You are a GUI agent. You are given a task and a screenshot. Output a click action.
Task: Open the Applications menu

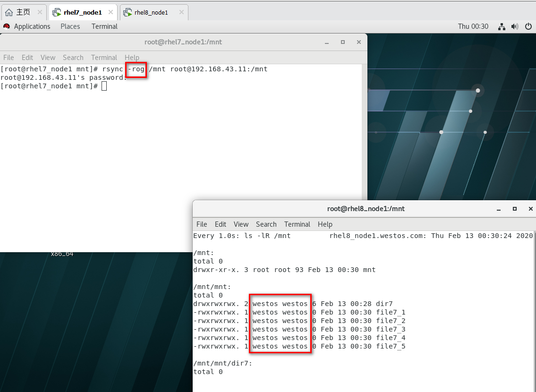32,26
